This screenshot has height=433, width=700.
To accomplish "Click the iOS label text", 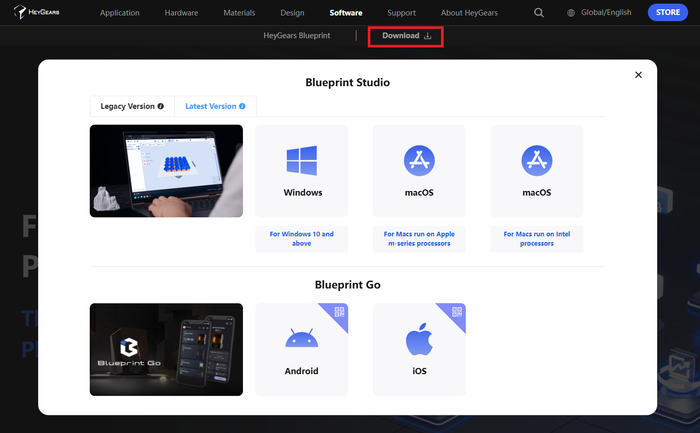I will point(419,371).
